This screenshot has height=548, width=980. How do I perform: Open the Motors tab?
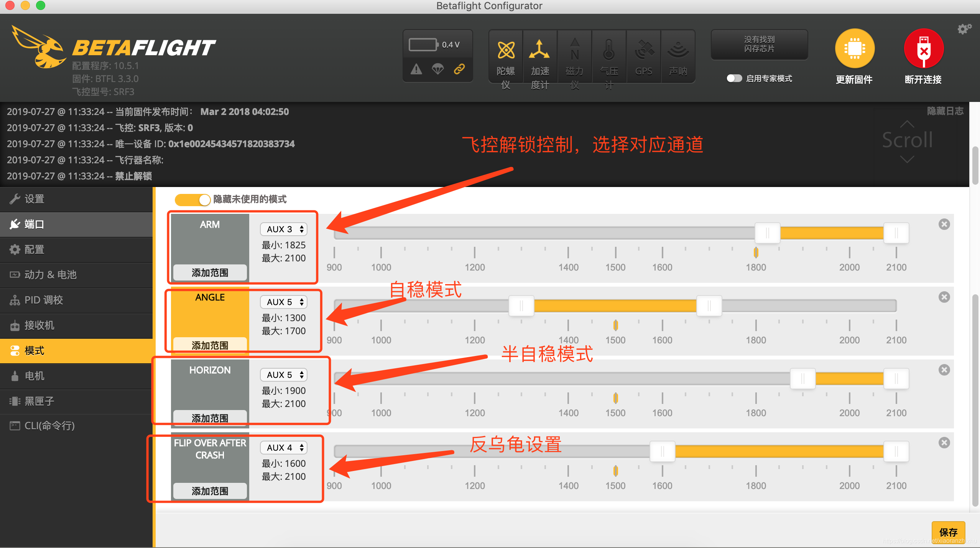[x=76, y=376]
